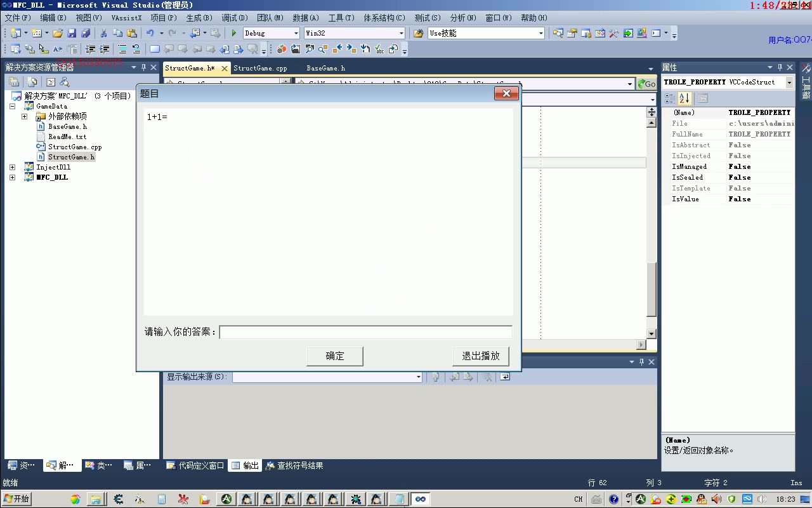The height and width of the screenshot is (508, 812).
Task: Collapse the GameData project node
Action: (x=12, y=106)
